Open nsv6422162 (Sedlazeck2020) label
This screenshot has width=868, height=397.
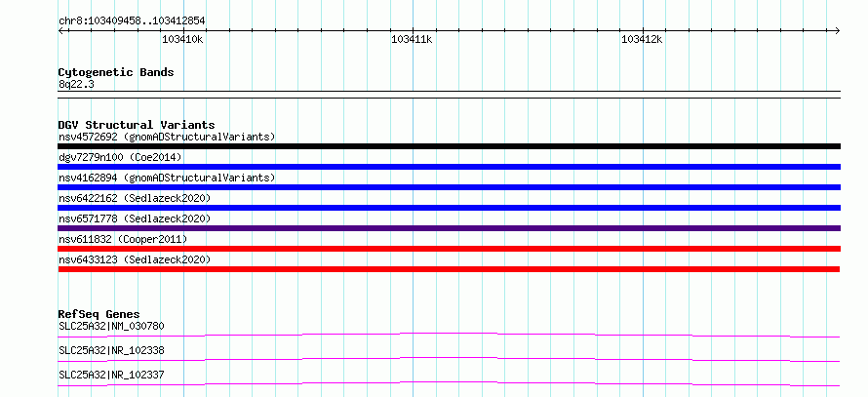[135, 198]
